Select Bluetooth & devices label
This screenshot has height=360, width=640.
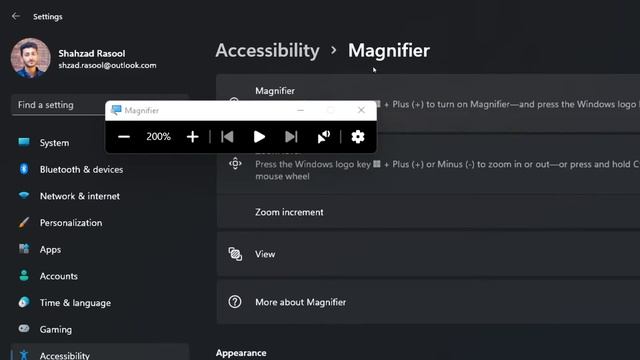(x=81, y=169)
